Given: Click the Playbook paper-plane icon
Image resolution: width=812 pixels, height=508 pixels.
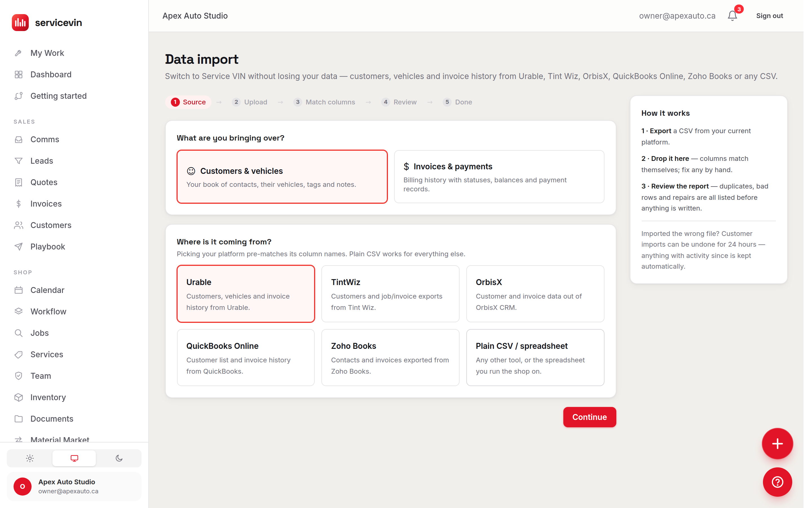Looking at the screenshot, I should click(18, 247).
